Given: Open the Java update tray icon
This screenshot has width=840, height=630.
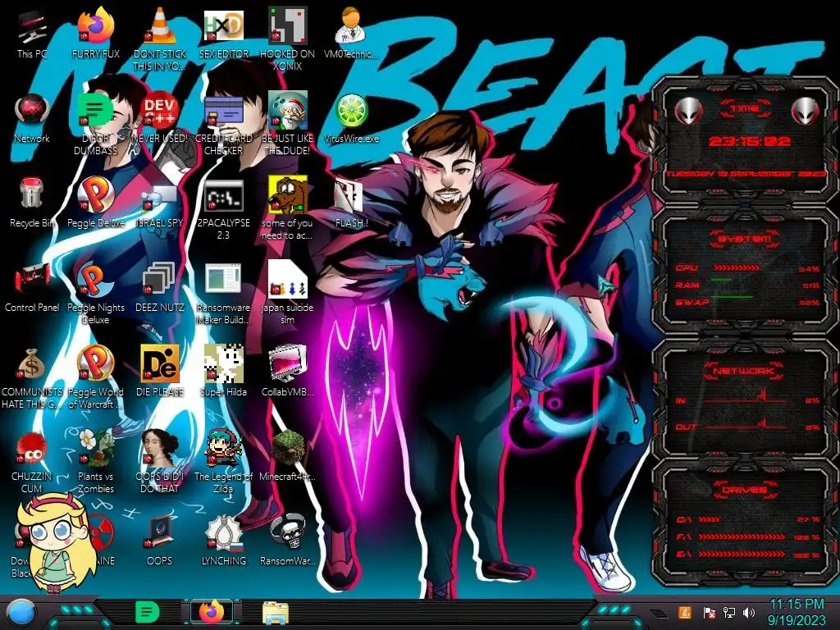Looking at the screenshot, I should click(684, 612).
